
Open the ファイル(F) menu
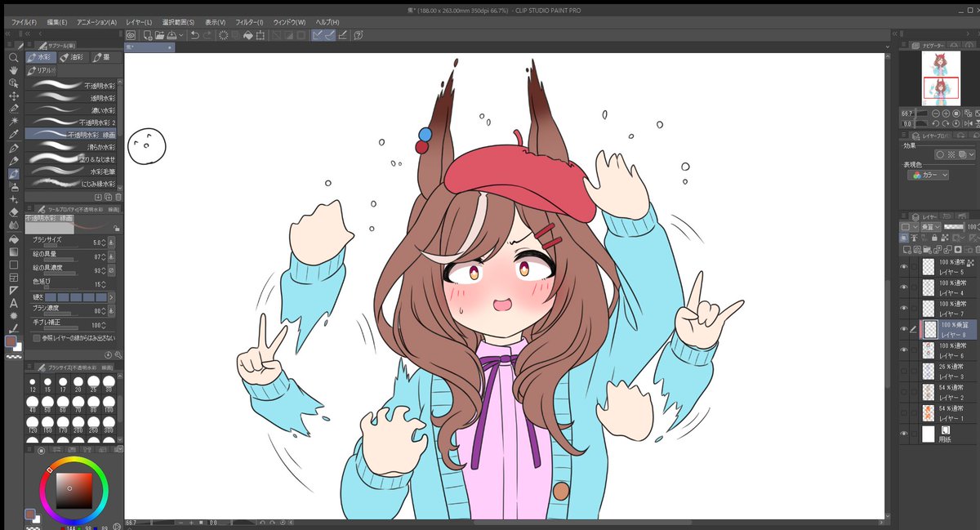pyautogui.click(x=24, y=21)
